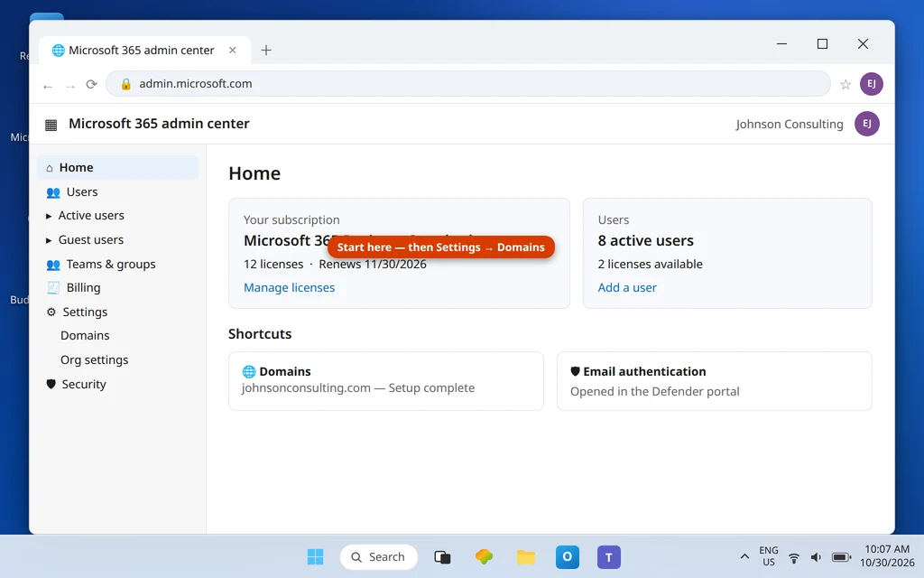Expand the Guest users tree arrow
This screenshot has width=924, height=578.
[49, 240]
